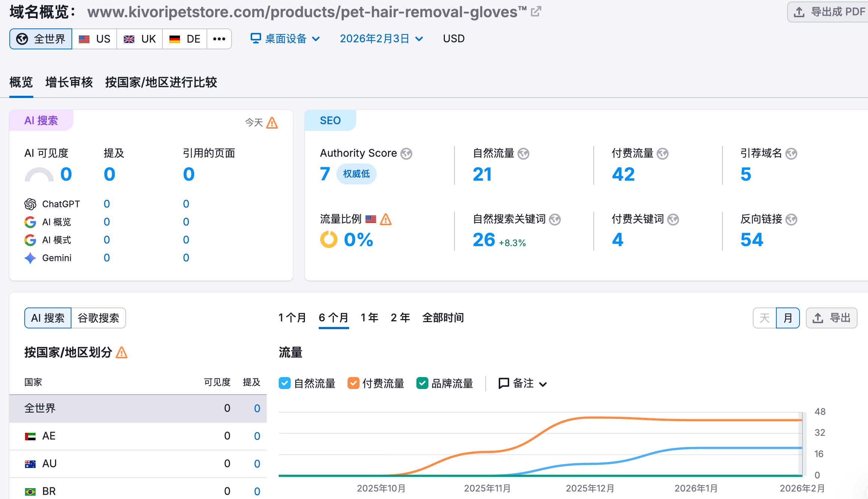
Task: Click warning triangle next to 今天
Action: (x=272, y=123)
